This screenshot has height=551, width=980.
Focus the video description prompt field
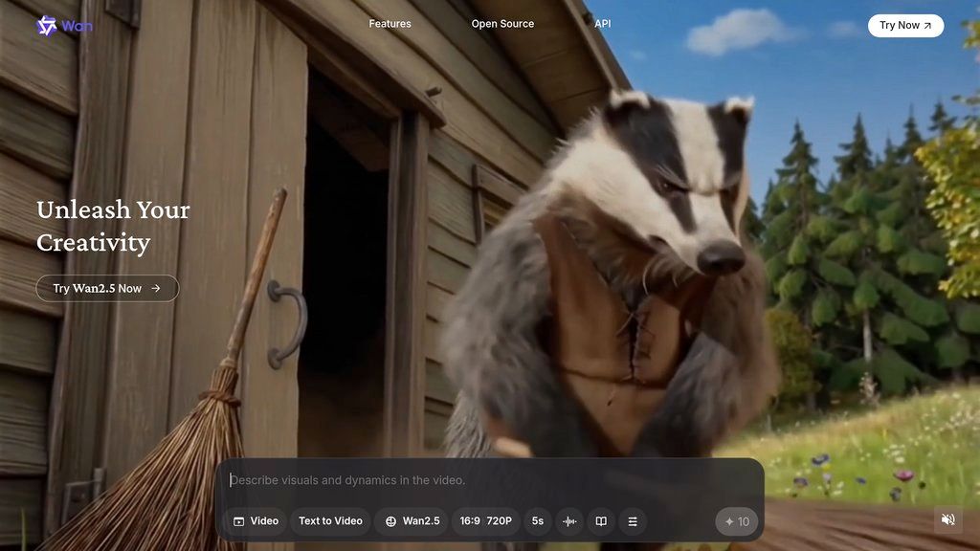click(489, 480)
